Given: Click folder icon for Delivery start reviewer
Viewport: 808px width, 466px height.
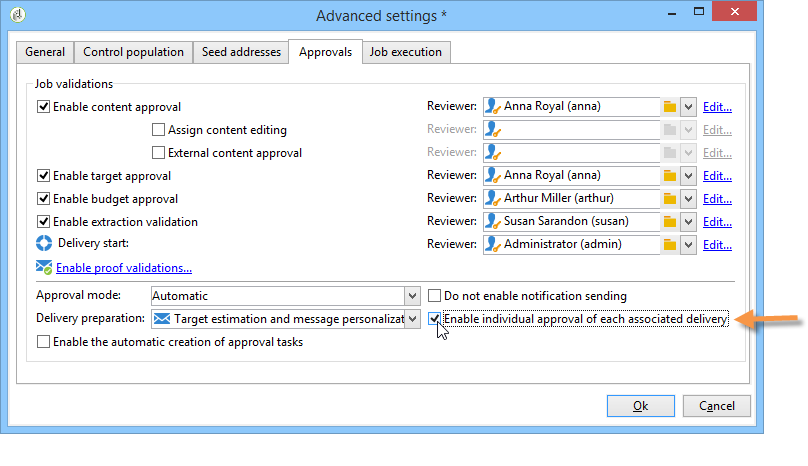Looking at the screenshot, I should [x=670, y=245].
